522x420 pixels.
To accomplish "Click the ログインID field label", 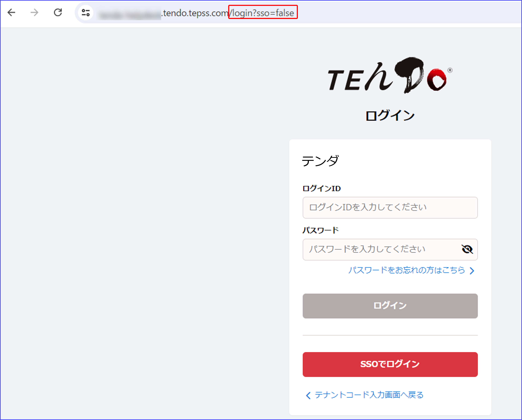I will 322,188.
